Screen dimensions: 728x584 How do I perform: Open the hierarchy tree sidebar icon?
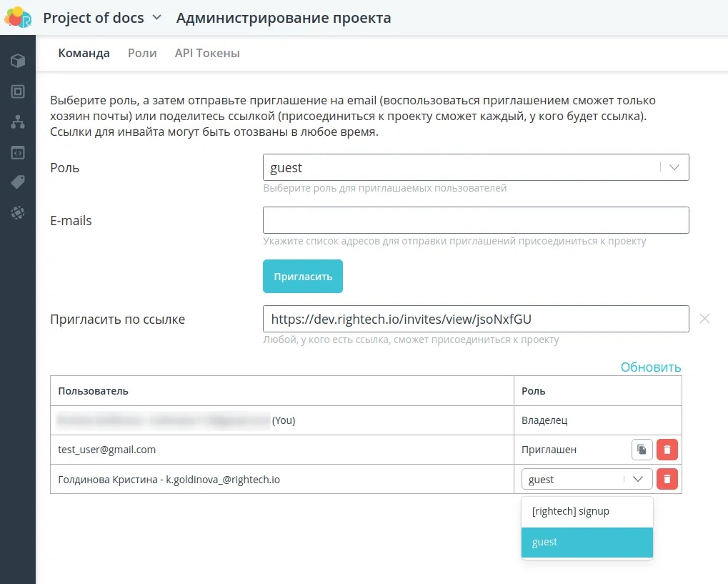point(18,122)
